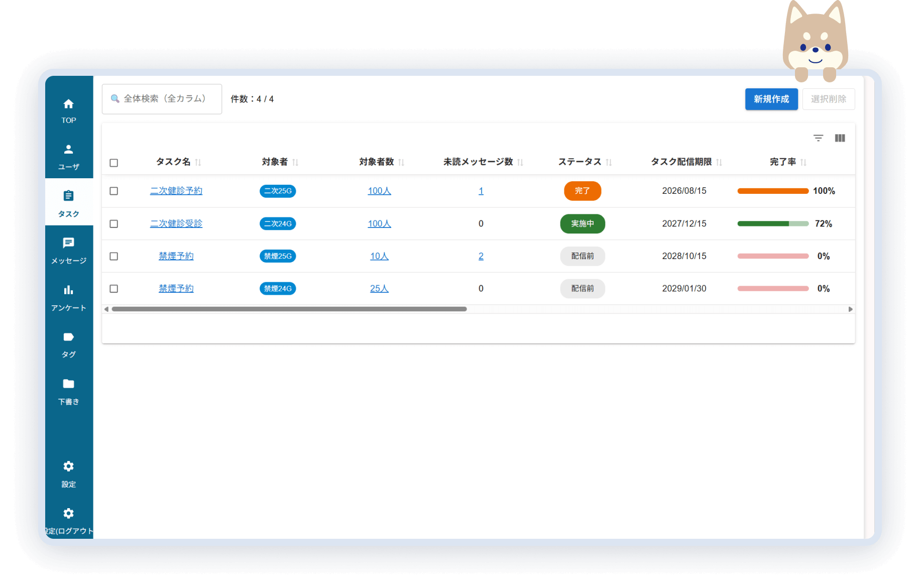Click the 新規作成 button
920x588 pixels.
771,99
